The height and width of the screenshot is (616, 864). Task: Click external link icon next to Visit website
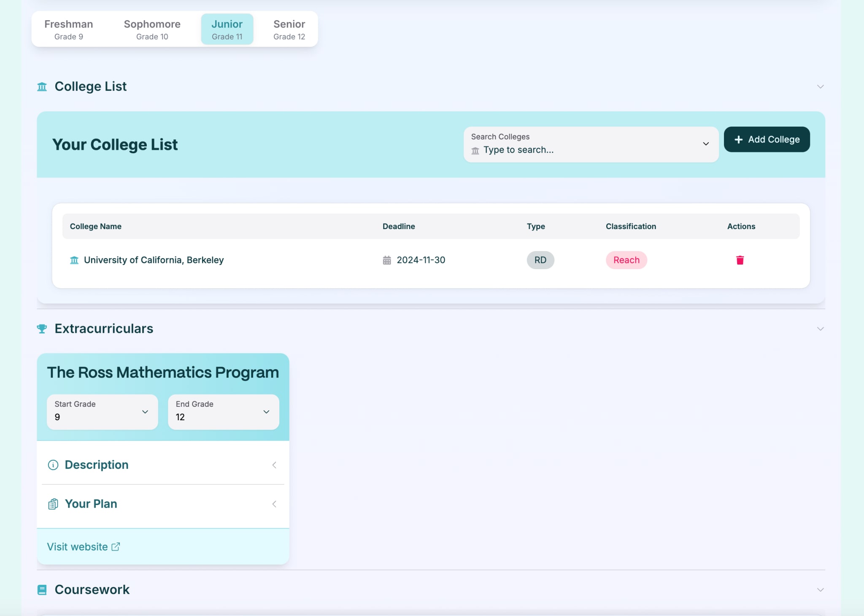(x=116, y=547)
